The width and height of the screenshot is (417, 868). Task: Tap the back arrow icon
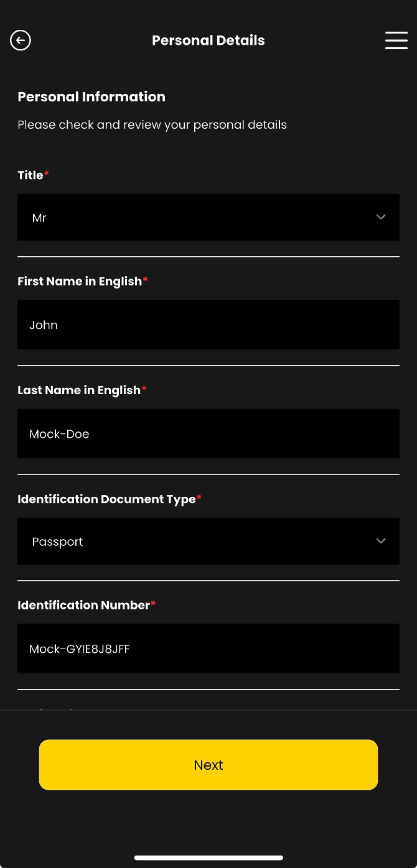click(21, 40)
